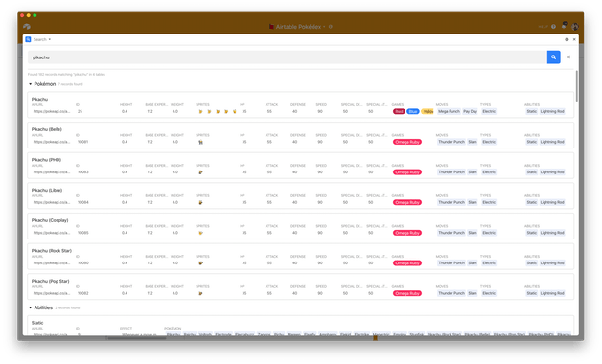602x364 pixels.
Task: Click Omega Ruby tag on Pikachu (Belle)
Action: pyautogui.click(x=407, y=142)
